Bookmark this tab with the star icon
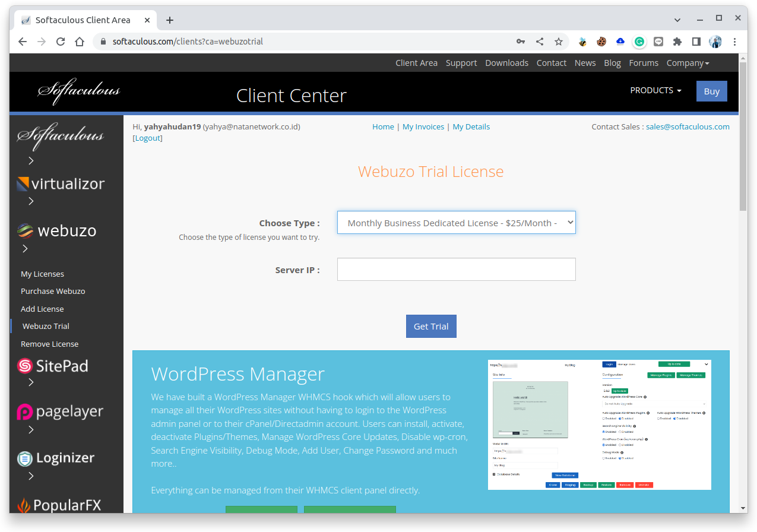The height and width of the screenshot is (532, 757). (559, 42)
